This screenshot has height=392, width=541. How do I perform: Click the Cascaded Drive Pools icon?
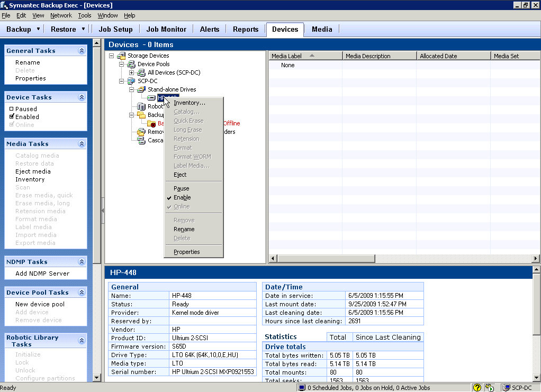coord(141,140)
